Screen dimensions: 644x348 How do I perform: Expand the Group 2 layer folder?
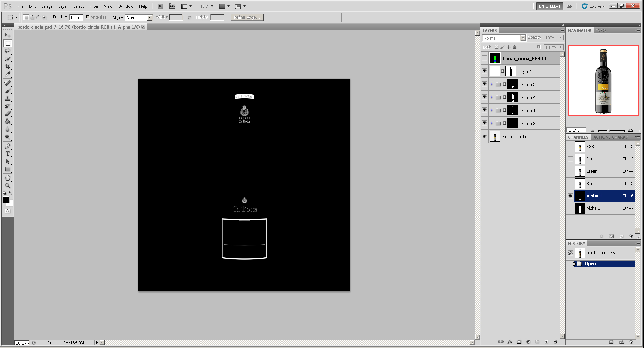point(491,84)
